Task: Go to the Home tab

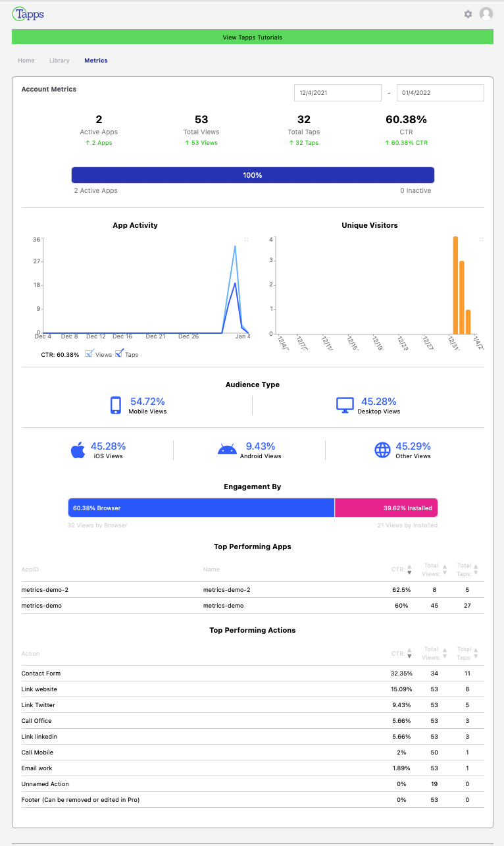Action: [26, 61]
